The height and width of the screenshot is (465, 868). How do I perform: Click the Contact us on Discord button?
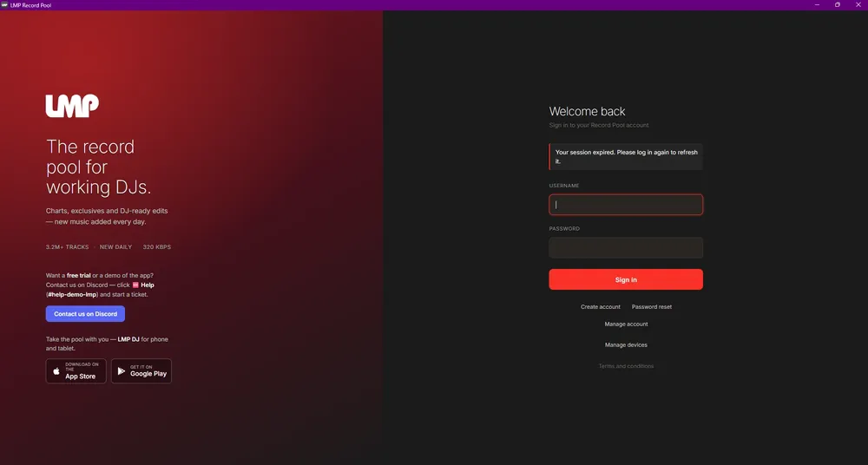85,314
